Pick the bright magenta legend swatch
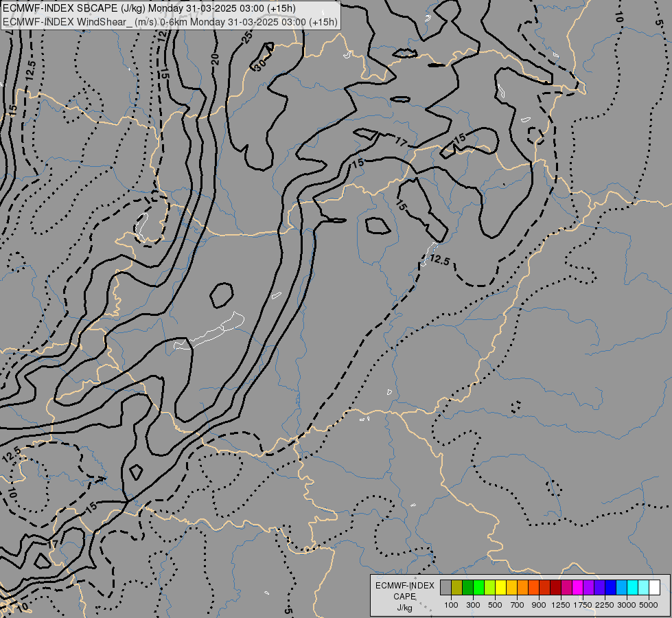This screenshot has height=618, width=672. [x=578, y=587]
